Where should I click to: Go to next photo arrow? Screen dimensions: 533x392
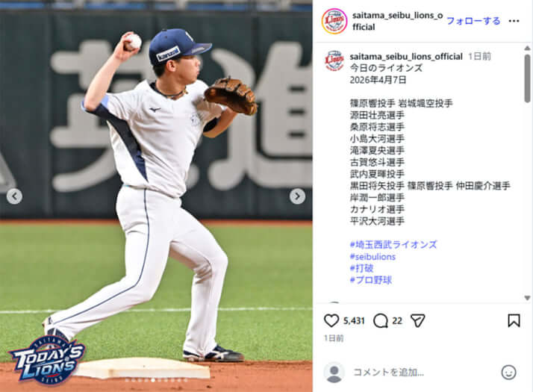[x=297, y=196]
